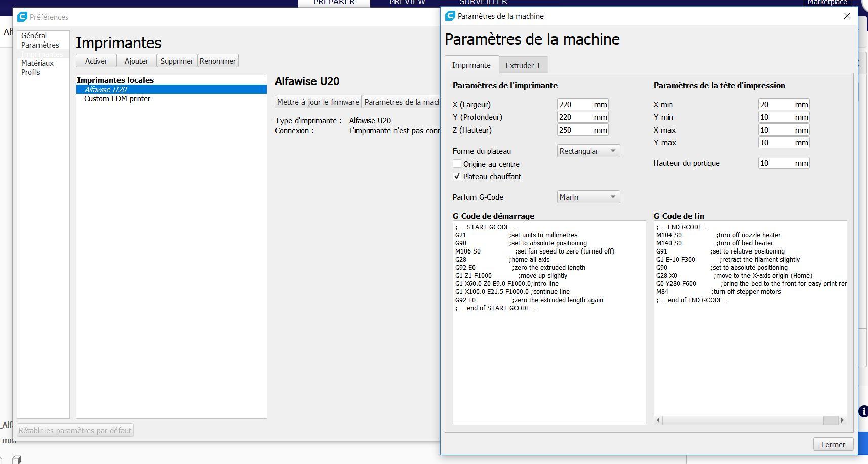Close the Paramètres de la machine window
This screenshot has width=868, height=464.
[x=847, y=16]
